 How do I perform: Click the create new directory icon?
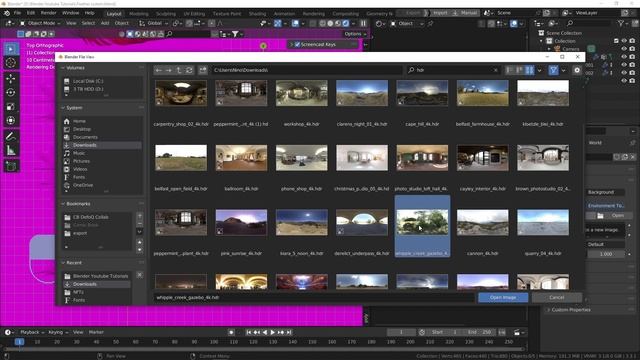pyautogui.click(x=203, y=70)
